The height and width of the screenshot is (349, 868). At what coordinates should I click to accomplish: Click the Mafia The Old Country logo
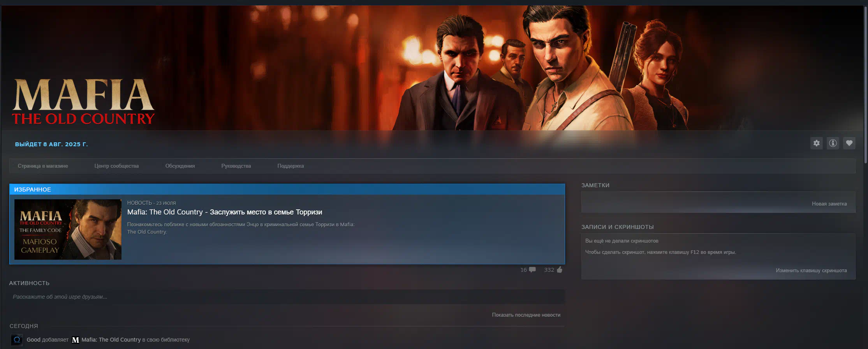[x=83, y=101]
